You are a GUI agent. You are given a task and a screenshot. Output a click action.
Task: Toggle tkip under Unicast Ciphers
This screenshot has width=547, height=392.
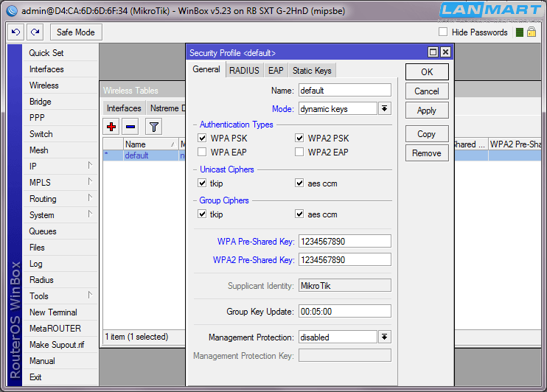coord(202,183)
